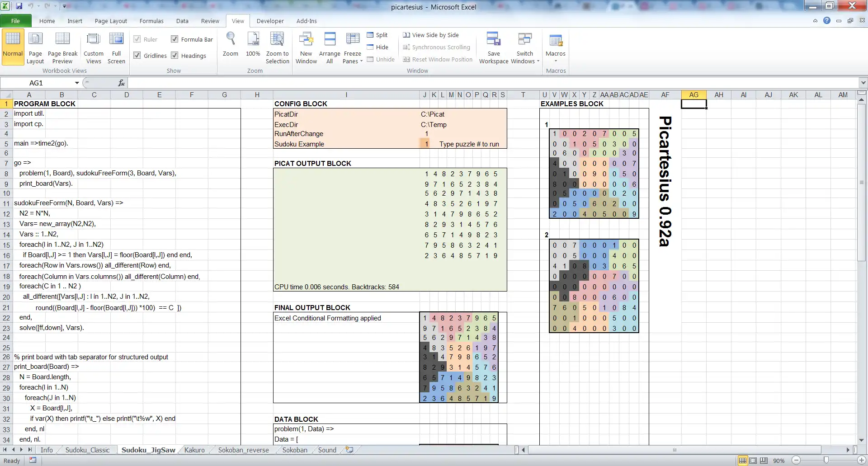
Task: Open Microsoft Excel Help
Action: (x=827, y=21)
